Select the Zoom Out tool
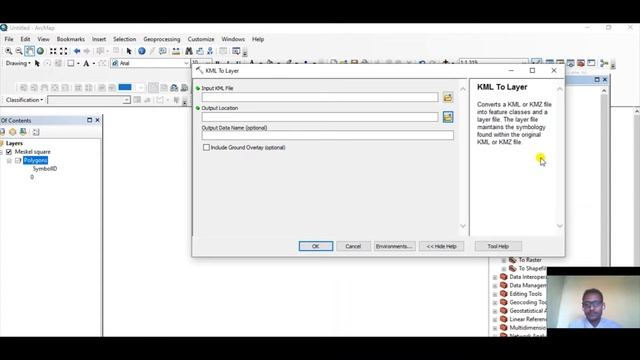Viewport: 640px width, 360px height. tap(19, 51)
